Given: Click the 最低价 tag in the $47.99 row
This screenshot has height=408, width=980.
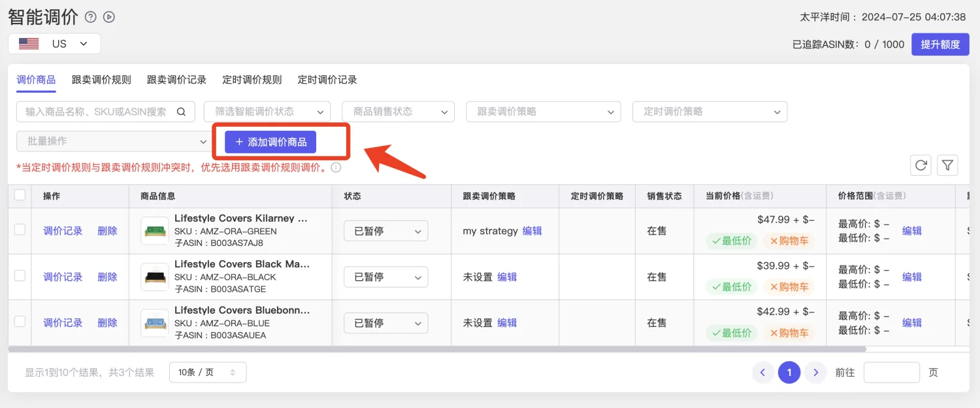Looking at the screenshot, I should point(732,241).
